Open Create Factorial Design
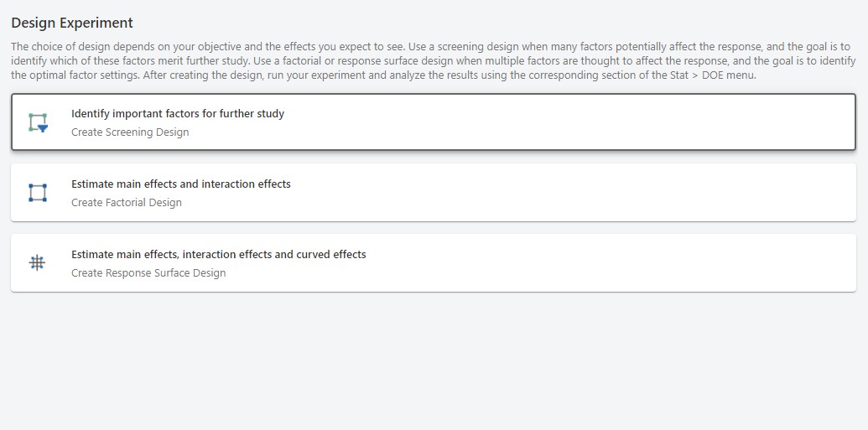 [127, 203]
